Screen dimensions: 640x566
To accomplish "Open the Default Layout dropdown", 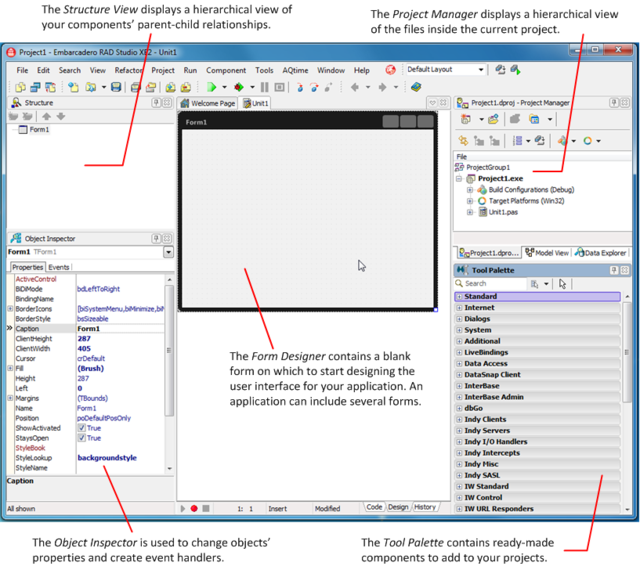I will 481,70.
